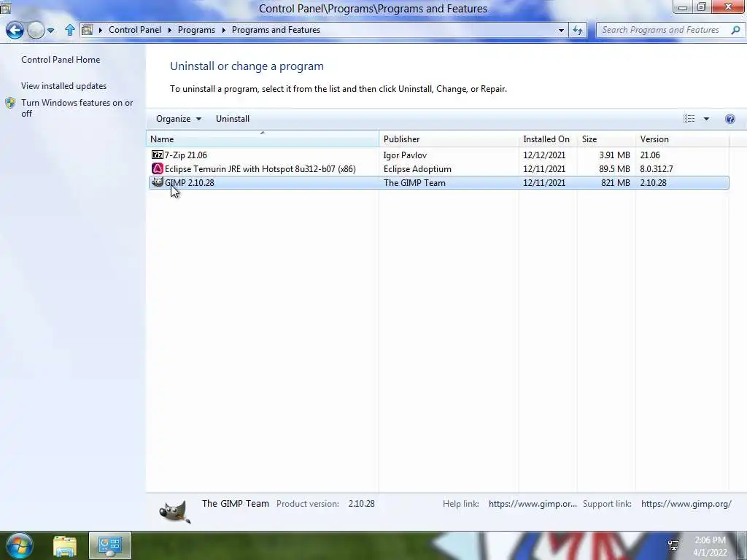747x560 pixels.
Task: Click window system menu icon in title bar
Action: [x=5, y=7]
